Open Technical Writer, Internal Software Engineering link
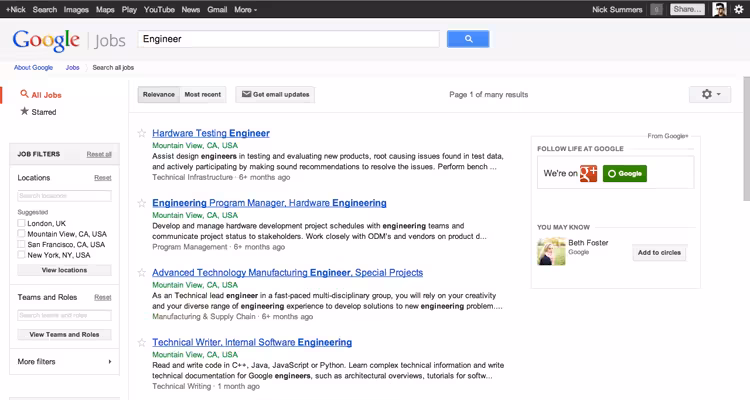The image size is (750, 400). [x=252, y=343]
